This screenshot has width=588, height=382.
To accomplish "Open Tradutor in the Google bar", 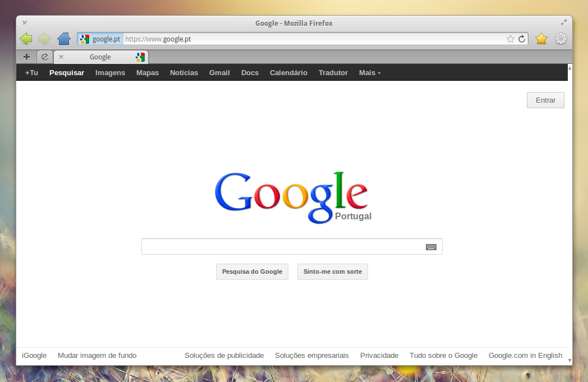I will pos(333,73).
